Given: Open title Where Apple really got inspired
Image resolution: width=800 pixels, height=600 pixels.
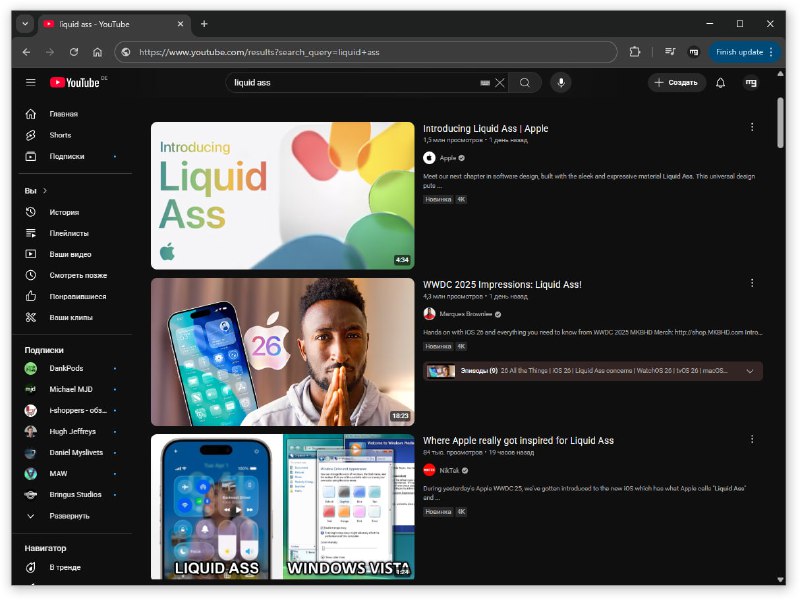Looking at the screenshot, I should 518,440.
